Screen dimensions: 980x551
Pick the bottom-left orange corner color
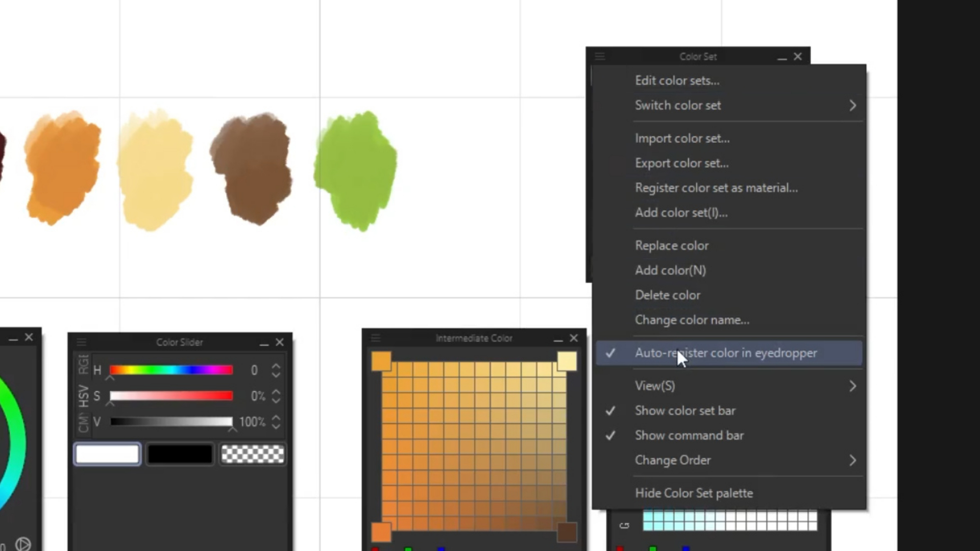(x=381, y=532)
